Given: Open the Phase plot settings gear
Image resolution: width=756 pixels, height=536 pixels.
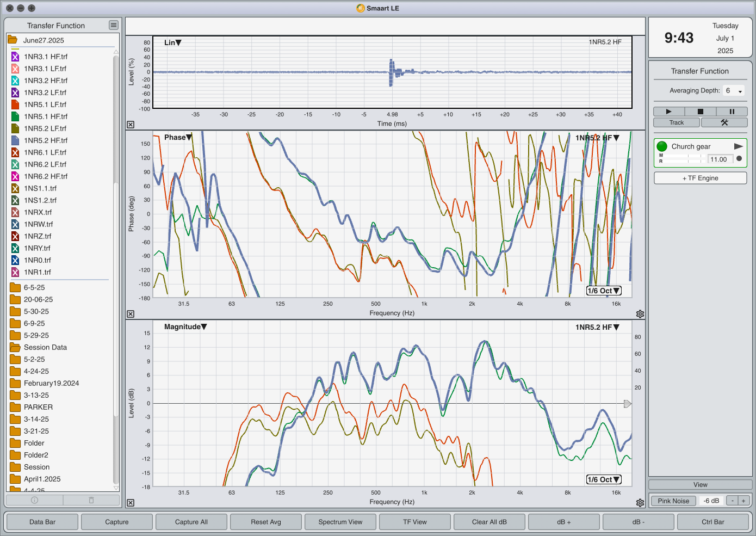Looking at the screenshot, I should pos(640,314).
